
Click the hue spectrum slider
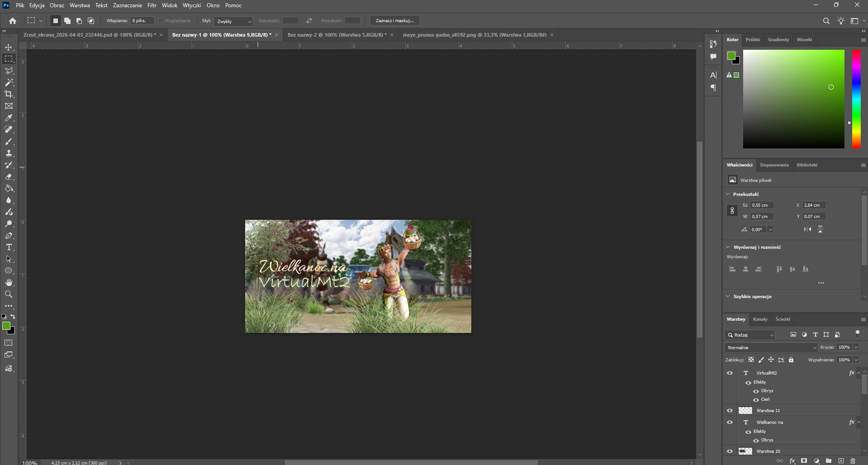(x=856, y=99)
